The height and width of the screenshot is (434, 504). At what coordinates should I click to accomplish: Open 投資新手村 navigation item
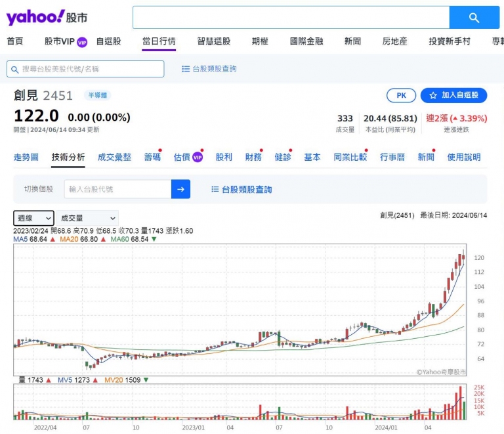(450, 41)
